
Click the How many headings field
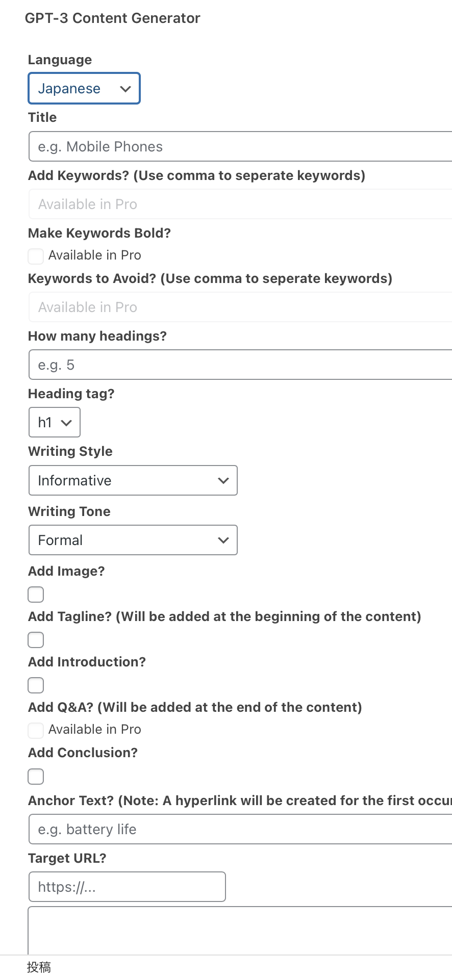pos(240,365)
